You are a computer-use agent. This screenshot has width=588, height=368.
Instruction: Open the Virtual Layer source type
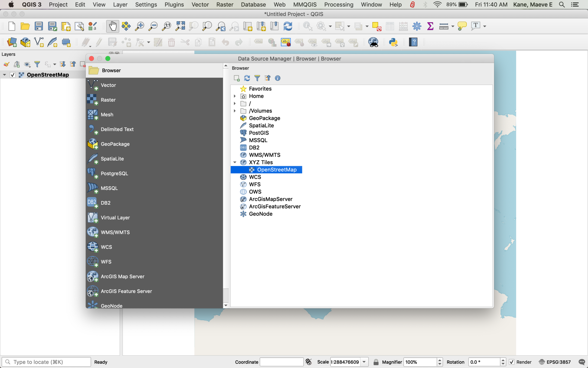[115, 218]
